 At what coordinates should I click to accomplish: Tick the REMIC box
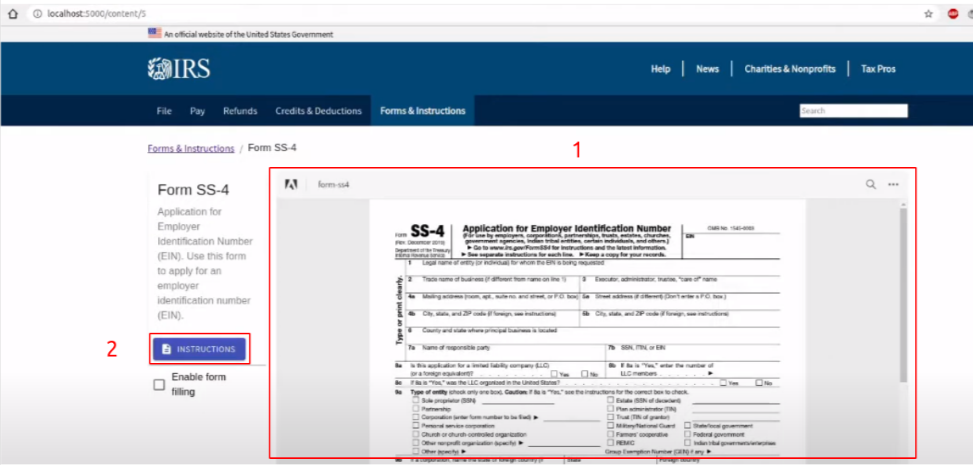(x=611, y=443)
